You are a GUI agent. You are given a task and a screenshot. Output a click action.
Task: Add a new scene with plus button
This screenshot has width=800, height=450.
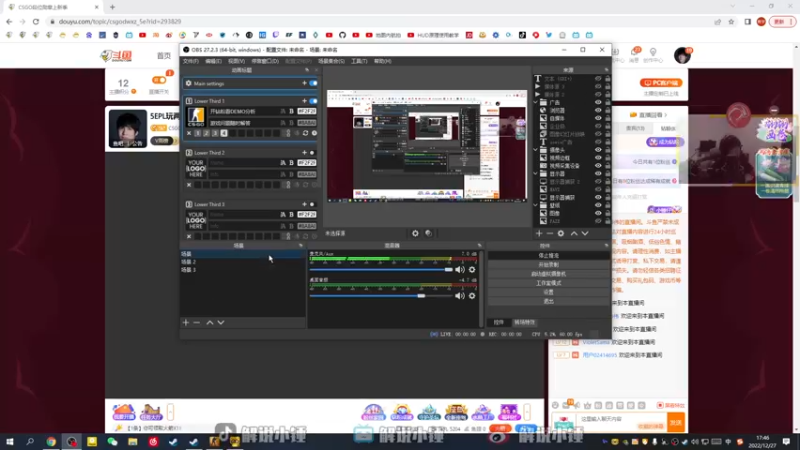(186, 322)
